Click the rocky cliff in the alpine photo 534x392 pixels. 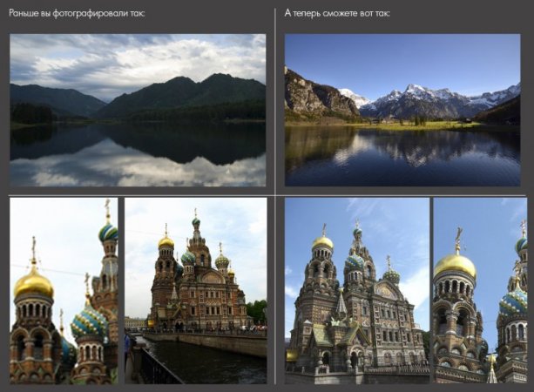(309, 94)
